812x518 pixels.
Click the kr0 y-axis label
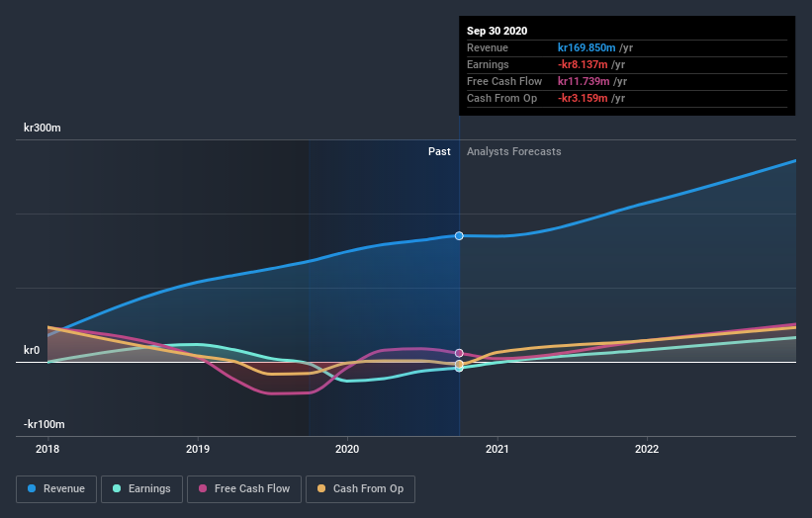point(32,350)
